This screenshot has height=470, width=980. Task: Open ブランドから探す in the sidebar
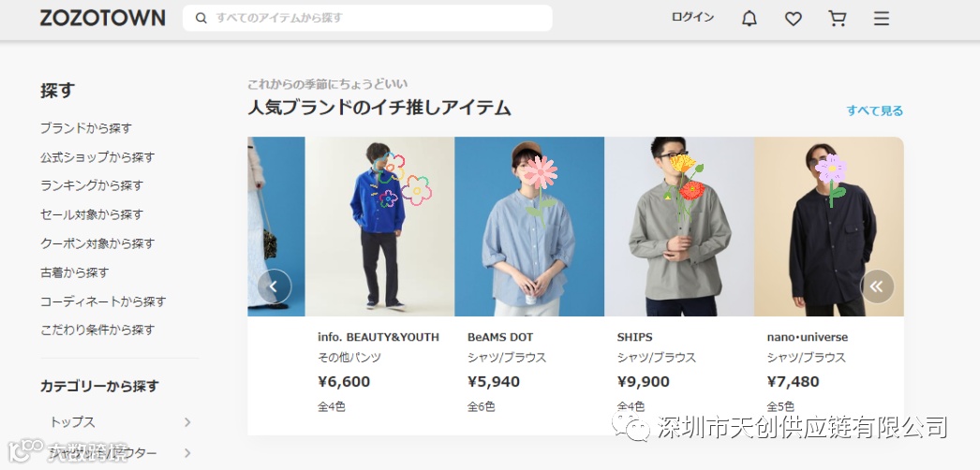pos(86,128)
